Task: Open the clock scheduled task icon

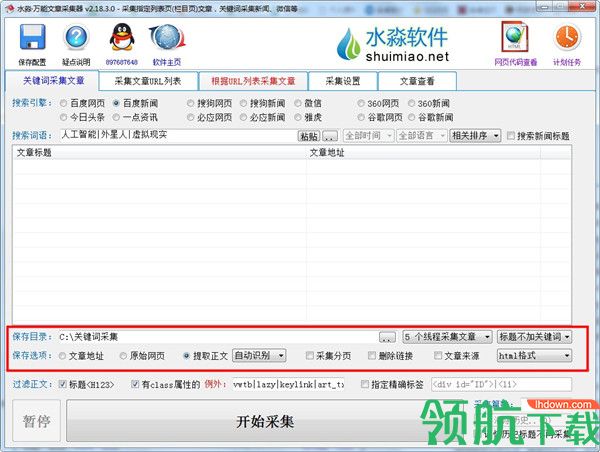Action: pos(567,37)
